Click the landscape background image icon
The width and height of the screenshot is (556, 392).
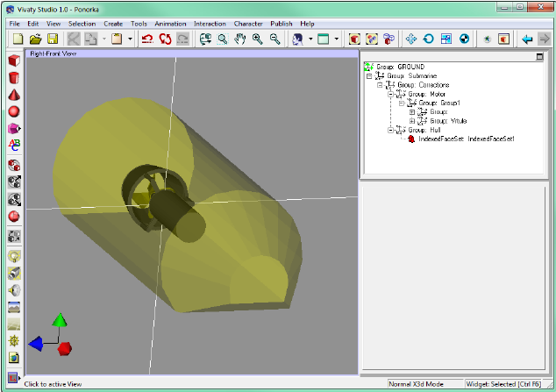click(x=14, y=307)
